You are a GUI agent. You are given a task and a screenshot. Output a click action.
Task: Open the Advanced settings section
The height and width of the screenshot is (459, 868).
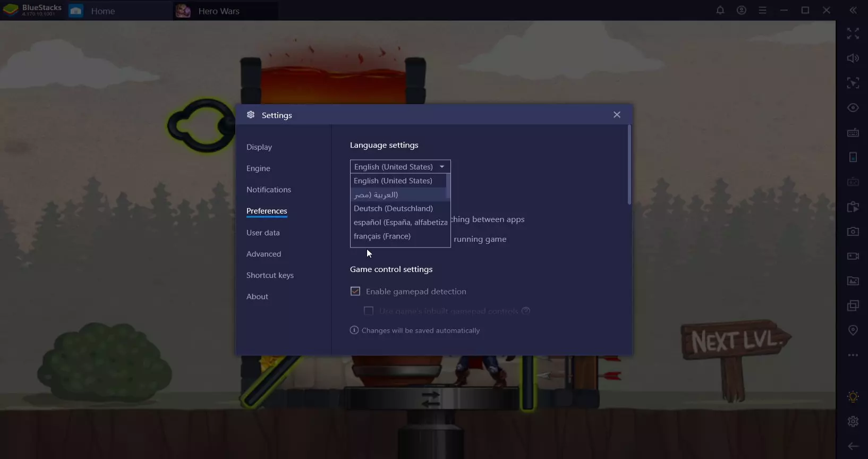click(263, 254)
